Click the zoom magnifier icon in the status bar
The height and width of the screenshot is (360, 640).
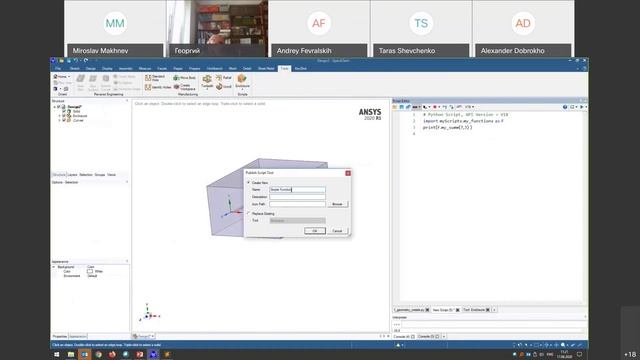[x=563, y=345]
